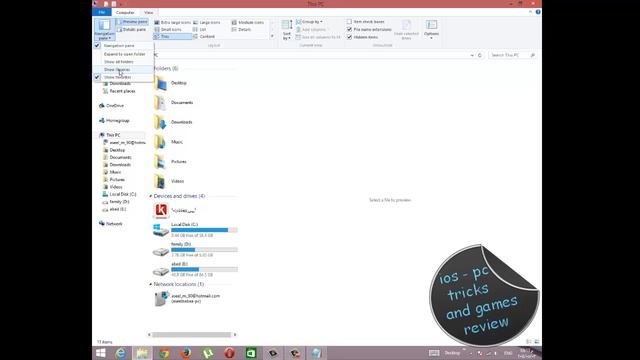Choose Show all folders entry
Image resolution: width=640 pixels, height=360 pixels.
(x=123, y=62)
